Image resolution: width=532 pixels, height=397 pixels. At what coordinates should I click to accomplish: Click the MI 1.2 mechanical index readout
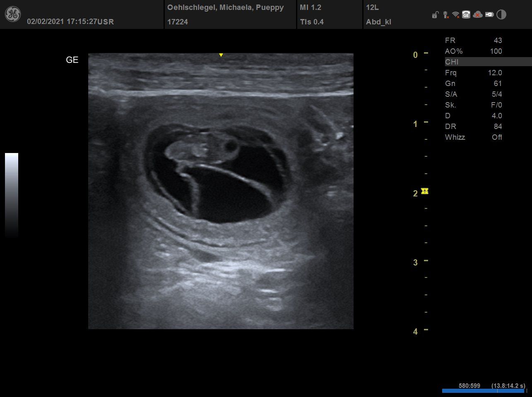click(x=311, y=7)
